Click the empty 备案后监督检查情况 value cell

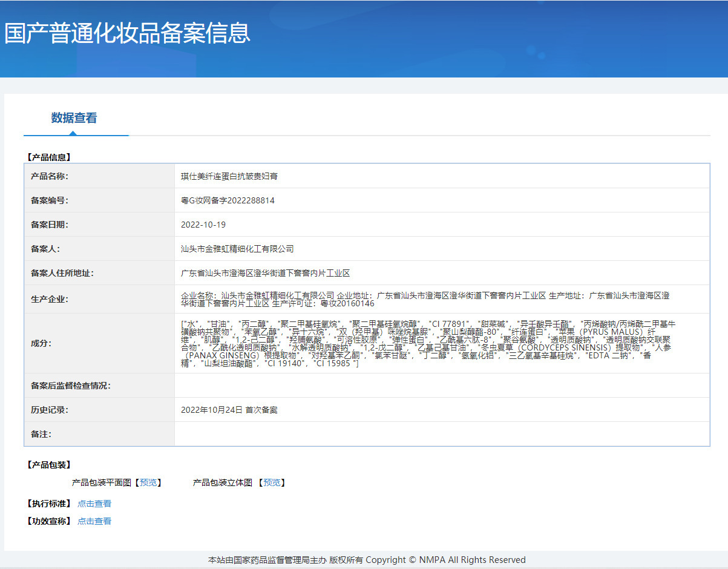[x=442, y=386]
